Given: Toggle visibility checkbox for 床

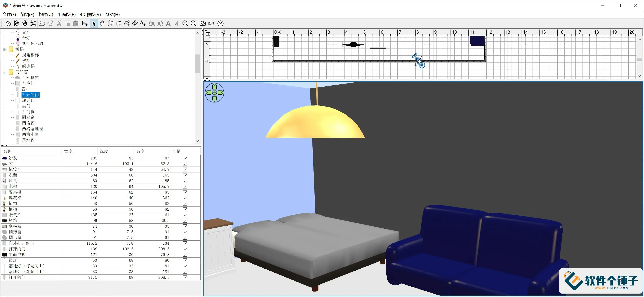Looking at the screenshot, I should 185,164.
